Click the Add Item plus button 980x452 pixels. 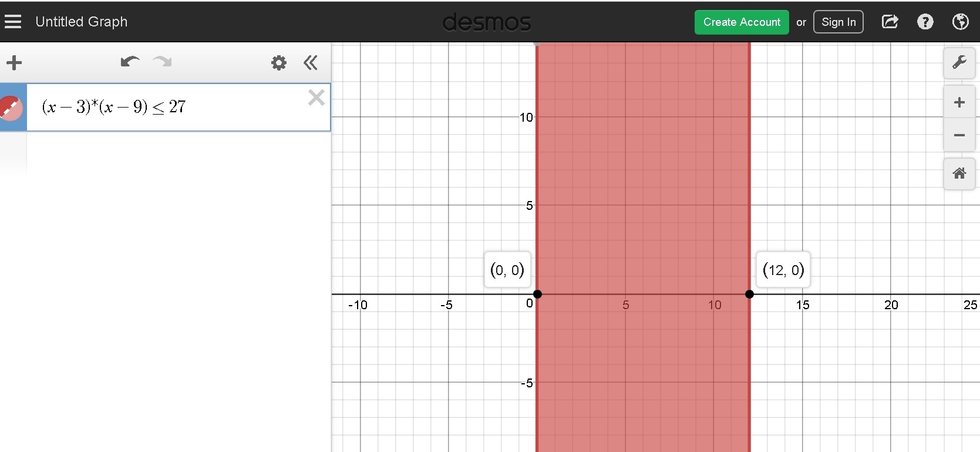point(14,63)
